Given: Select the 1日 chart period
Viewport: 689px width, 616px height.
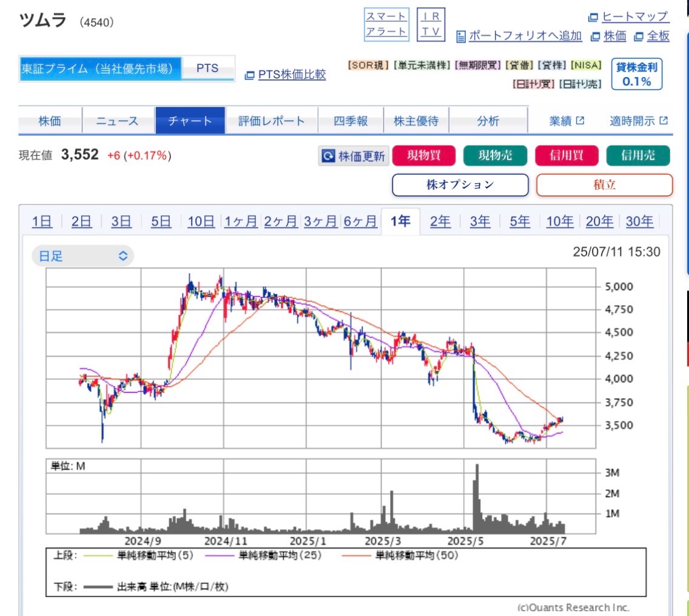Looking at the screenshot, I should pos(42,221).
